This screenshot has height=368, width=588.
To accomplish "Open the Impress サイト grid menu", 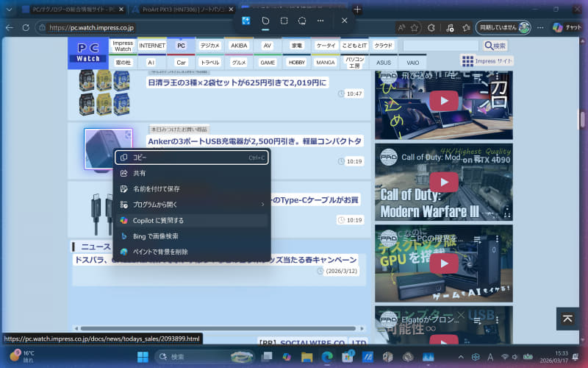I will tap(487, 61).
